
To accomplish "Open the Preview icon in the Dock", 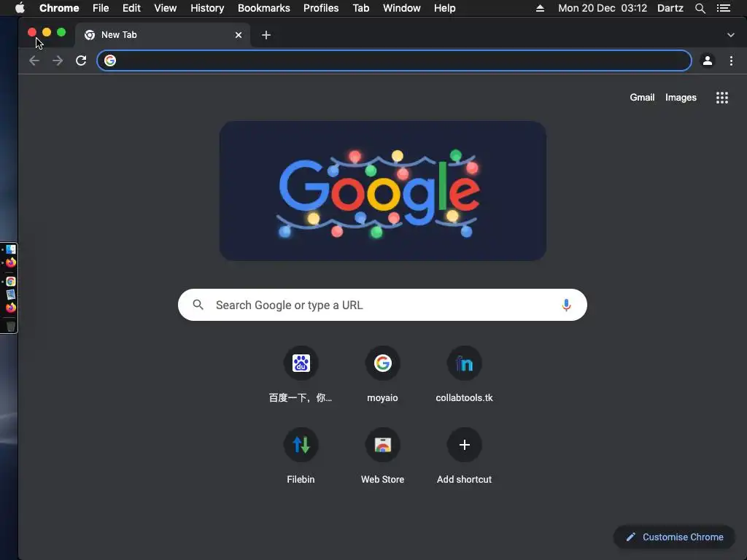I will pyautogui.click(x=10, y=295).
